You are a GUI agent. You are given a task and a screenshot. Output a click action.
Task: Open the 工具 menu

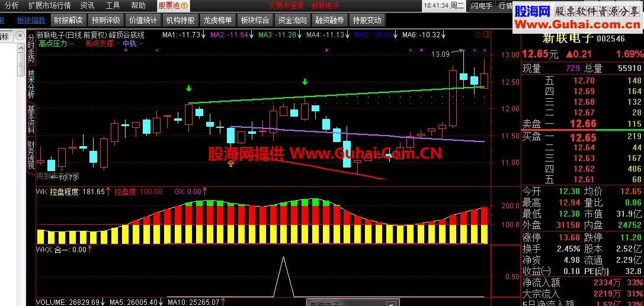[x=113, y=5]
